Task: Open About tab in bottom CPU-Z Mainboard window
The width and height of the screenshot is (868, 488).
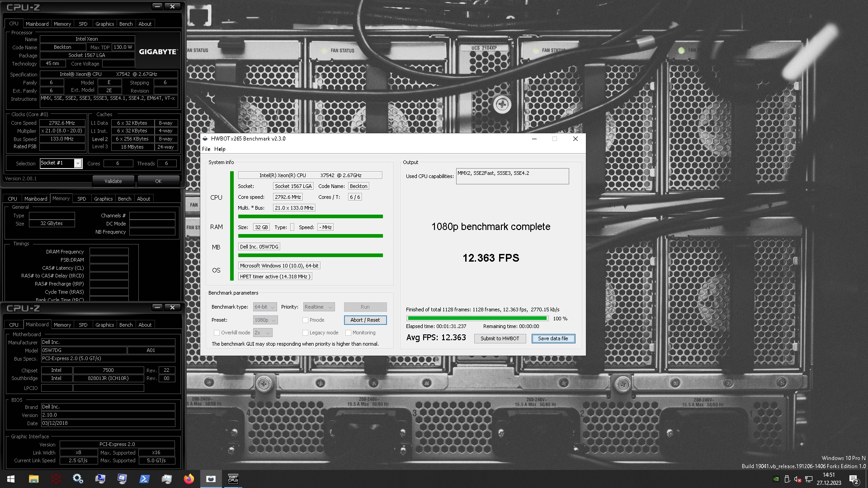Action: pyautogui.click(x=145, y=325)
